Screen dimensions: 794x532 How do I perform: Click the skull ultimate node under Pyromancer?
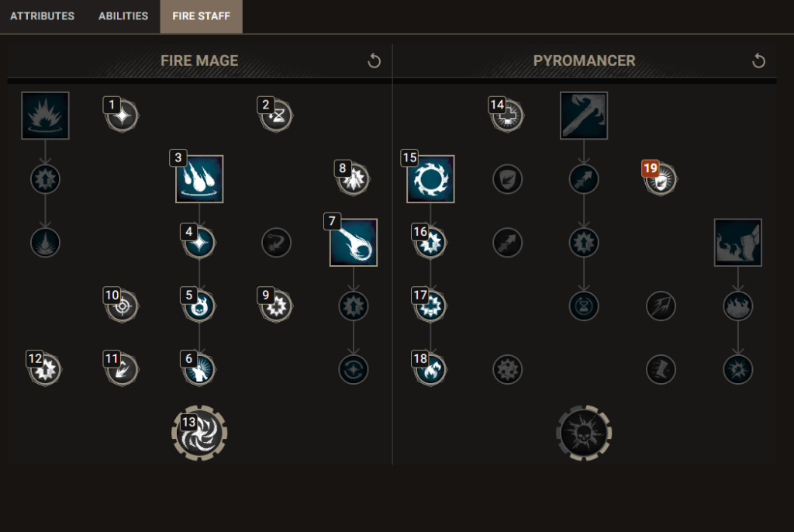point(584,432)
